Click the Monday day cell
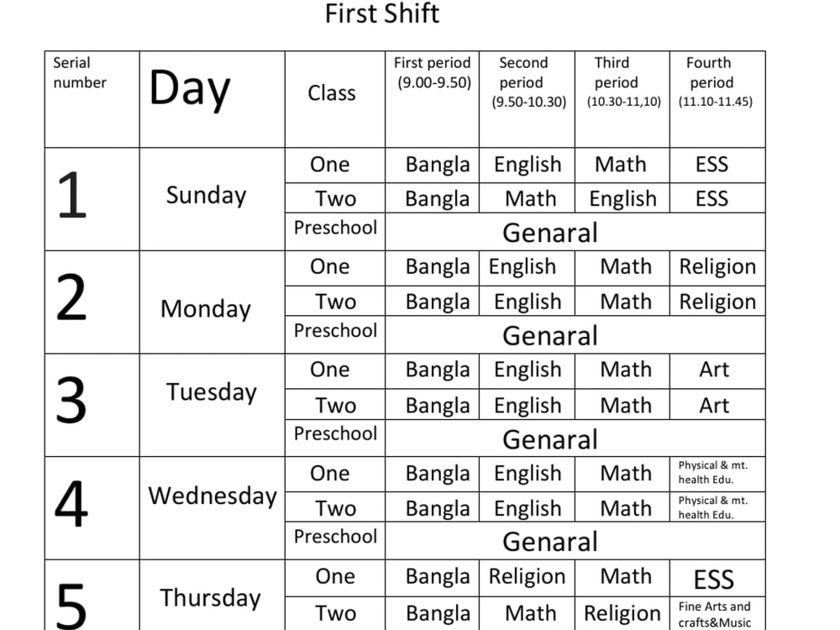Image resolution: width=840 pixels, height=630 pixels. (x=213, y=302)
